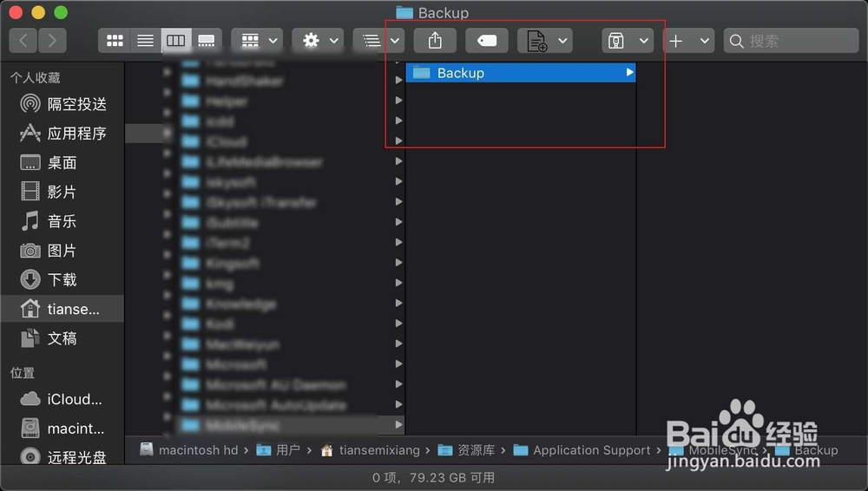Open the group-by arrangement dropdown
Viewport: 868px width, 491px height.
257,41
